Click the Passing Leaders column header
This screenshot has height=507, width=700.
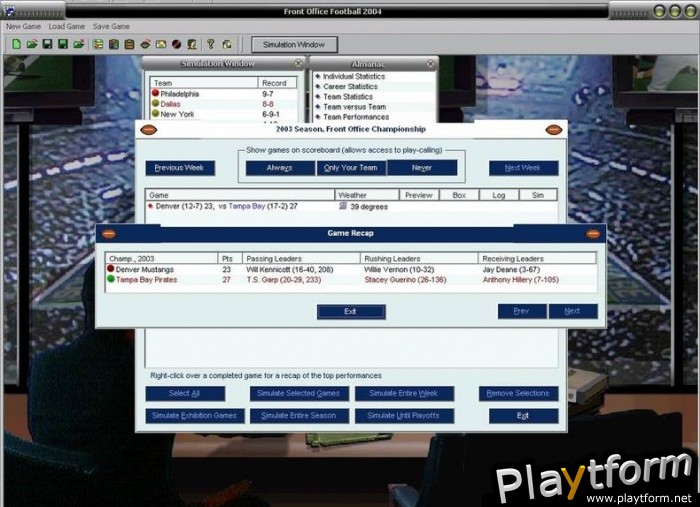tap(301, 258)
